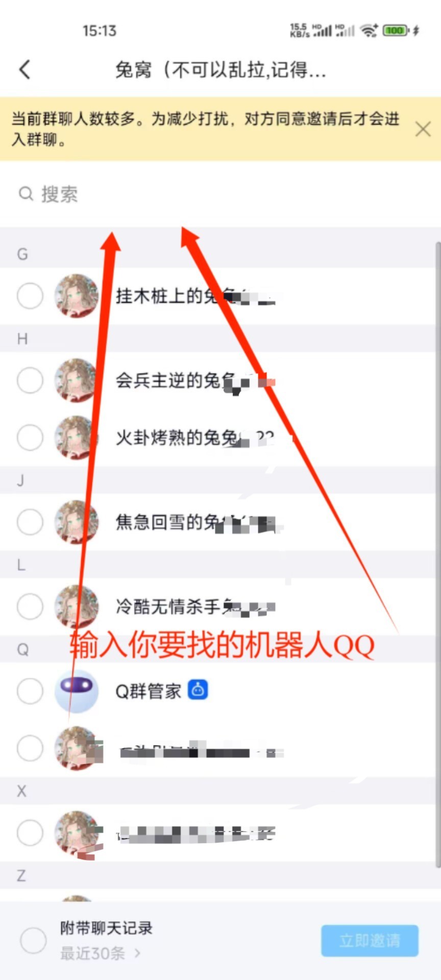Open avatar of 焦急回雪的兔 contact
Viewport: 441px width, 980px height.
tap(77, 522)
